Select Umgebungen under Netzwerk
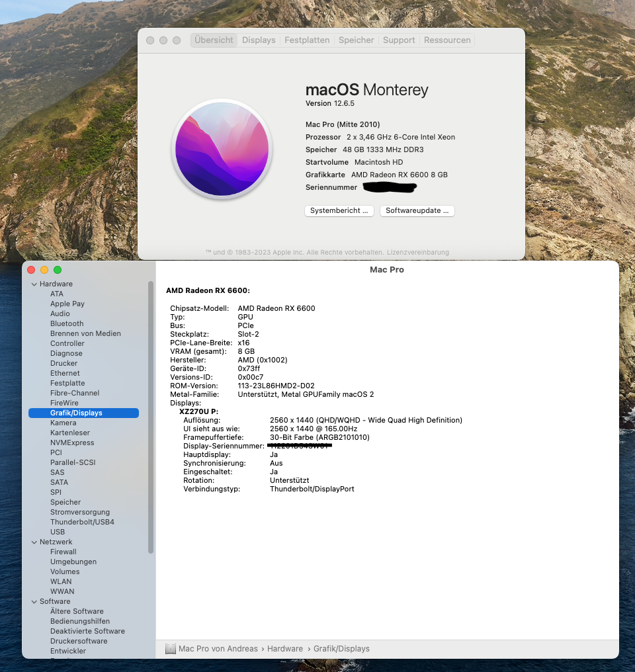The height and width of the screenshot is (672, 635). 73,562
